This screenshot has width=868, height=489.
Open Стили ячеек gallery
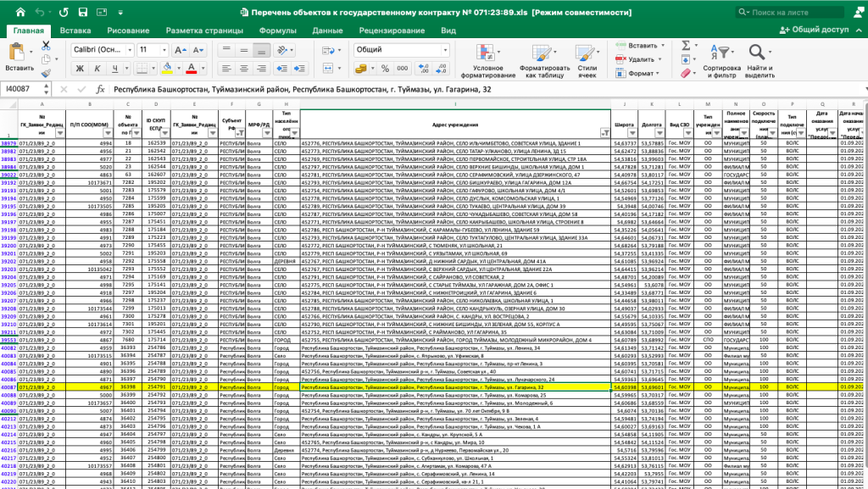[587, 61]
